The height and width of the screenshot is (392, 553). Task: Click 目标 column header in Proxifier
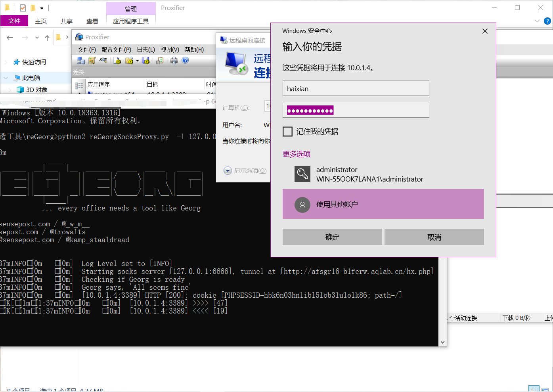coord(175,84)
